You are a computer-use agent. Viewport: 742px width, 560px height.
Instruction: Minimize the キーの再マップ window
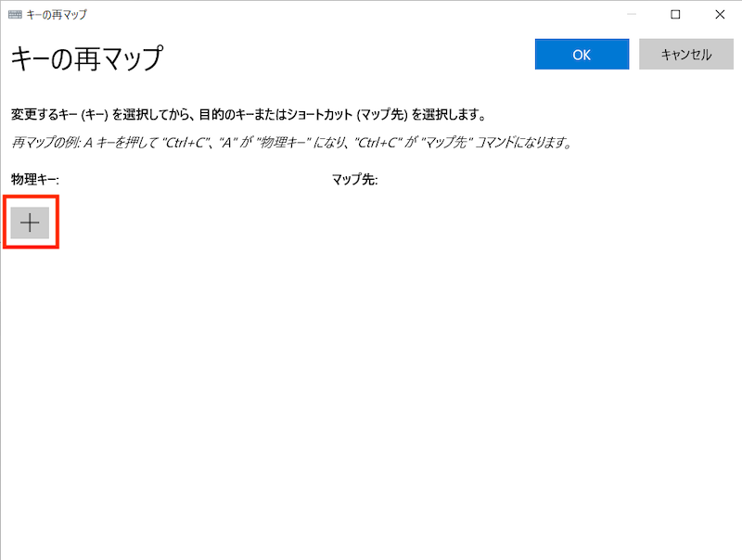(x=633, y=14)
